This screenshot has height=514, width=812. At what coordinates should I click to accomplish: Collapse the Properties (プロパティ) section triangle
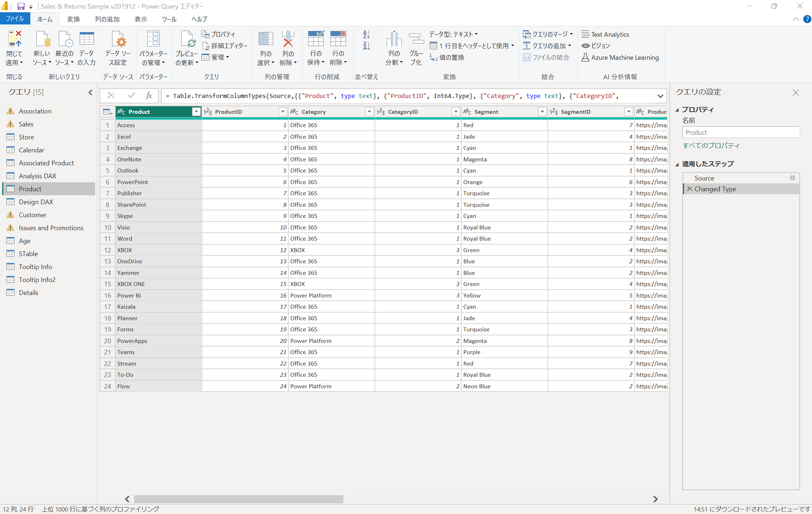coord(677,110)
